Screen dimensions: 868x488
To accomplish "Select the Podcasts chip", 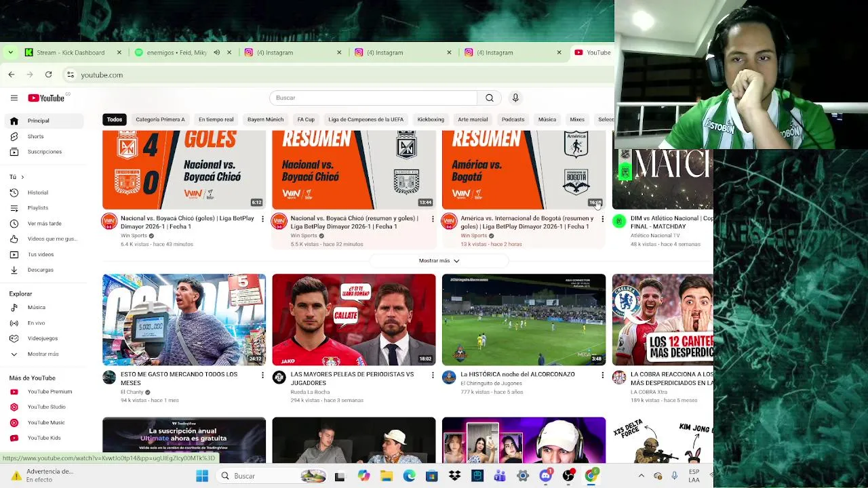I will (x=513, y=119).
